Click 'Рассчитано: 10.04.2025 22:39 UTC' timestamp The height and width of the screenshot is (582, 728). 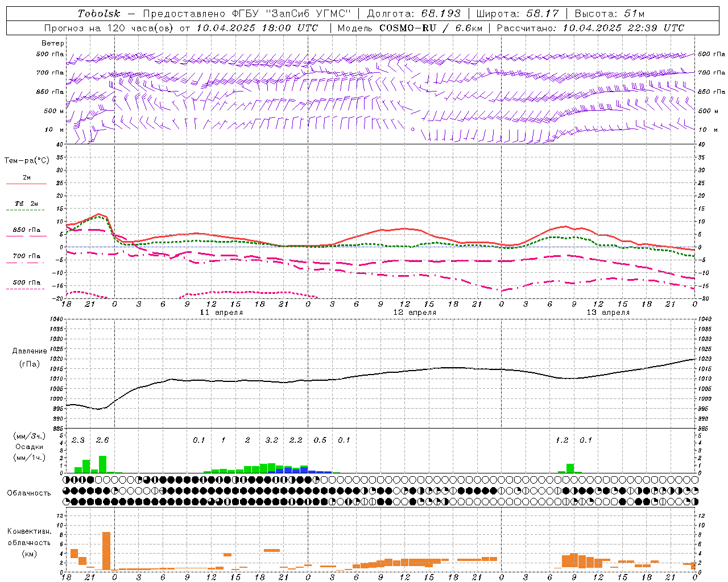tap(590, 28)
